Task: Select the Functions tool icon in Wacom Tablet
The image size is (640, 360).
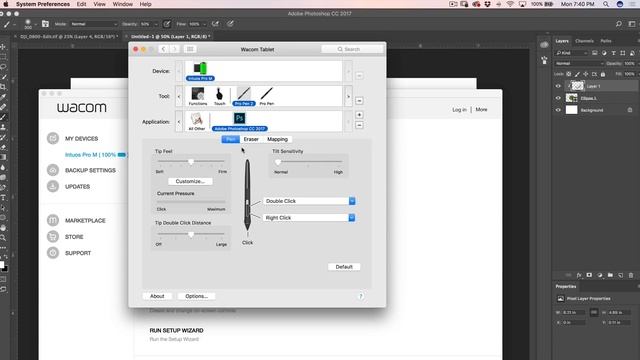Action: coord(198,94)
